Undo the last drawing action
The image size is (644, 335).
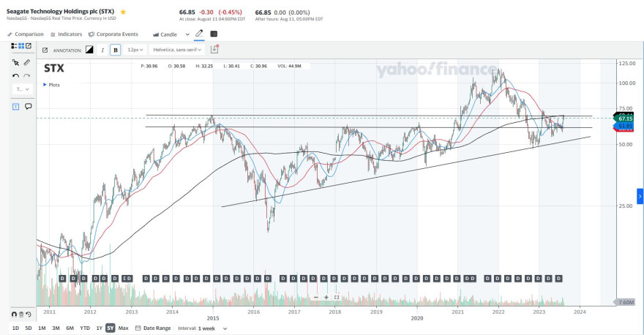(x=15, y=76)
